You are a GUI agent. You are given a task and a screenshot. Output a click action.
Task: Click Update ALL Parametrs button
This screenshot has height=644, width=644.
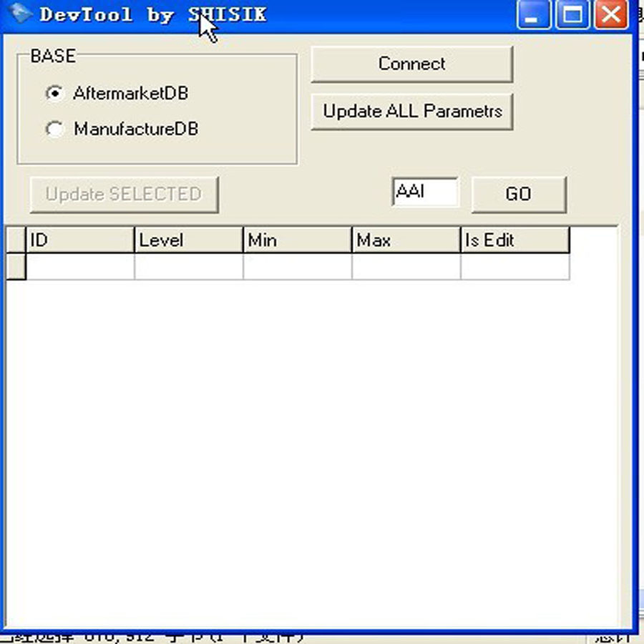[412, 112]
